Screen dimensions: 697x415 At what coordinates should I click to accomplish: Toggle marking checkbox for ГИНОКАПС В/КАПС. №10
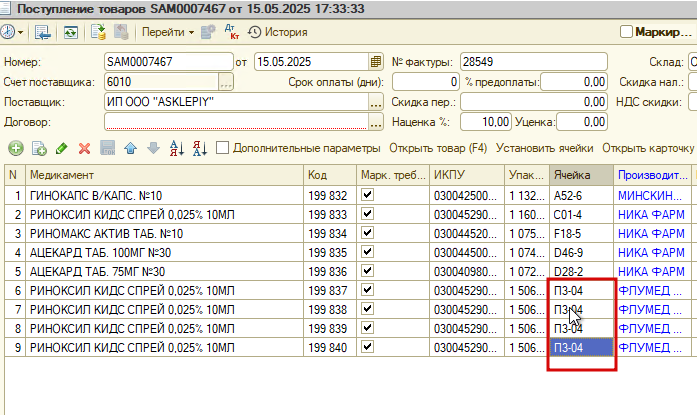click(367, 195)
